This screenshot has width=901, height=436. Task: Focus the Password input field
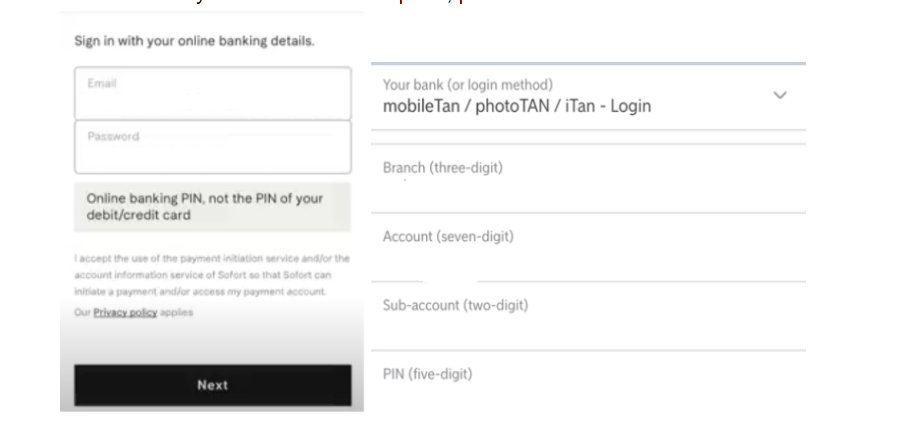(x=213, y=147)
